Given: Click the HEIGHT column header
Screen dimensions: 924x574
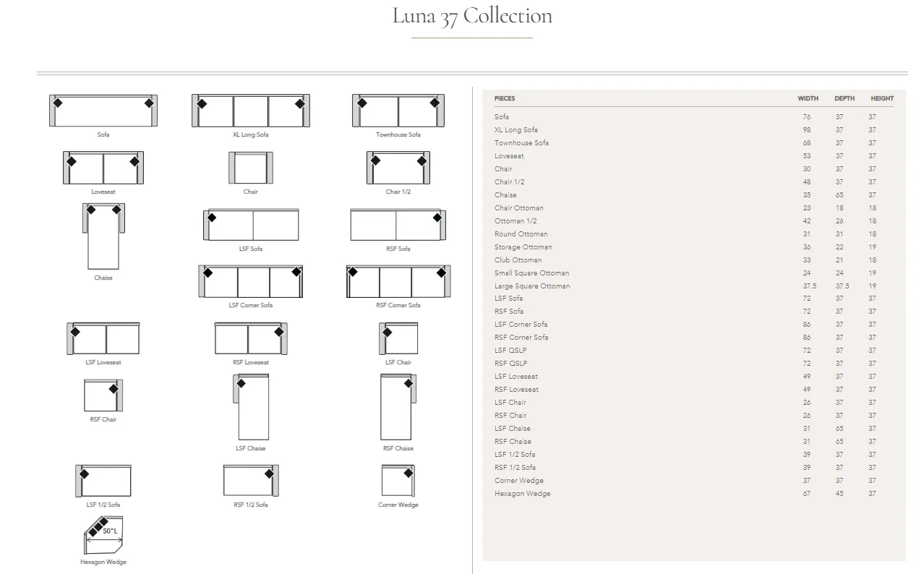Looking at the screenshot, I should [x=881, y=98].
